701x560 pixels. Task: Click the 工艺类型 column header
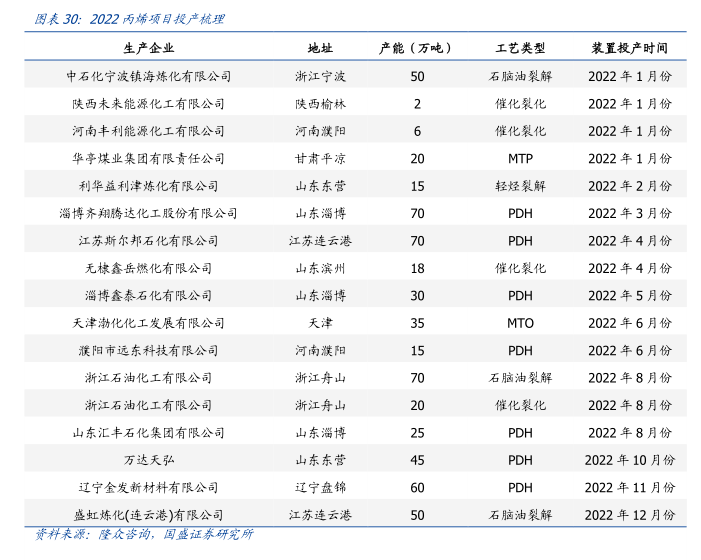pyautogui.click(x=520, y=48)
